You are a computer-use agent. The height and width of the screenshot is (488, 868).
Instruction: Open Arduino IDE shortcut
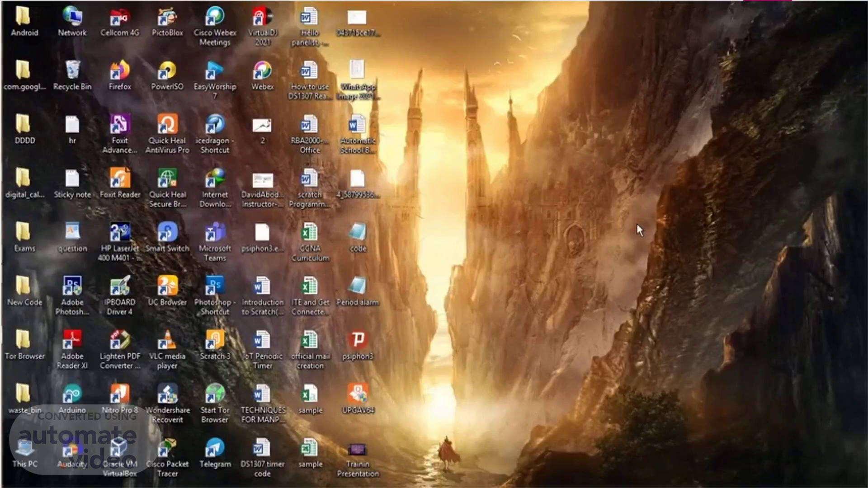tap(72, 398)
